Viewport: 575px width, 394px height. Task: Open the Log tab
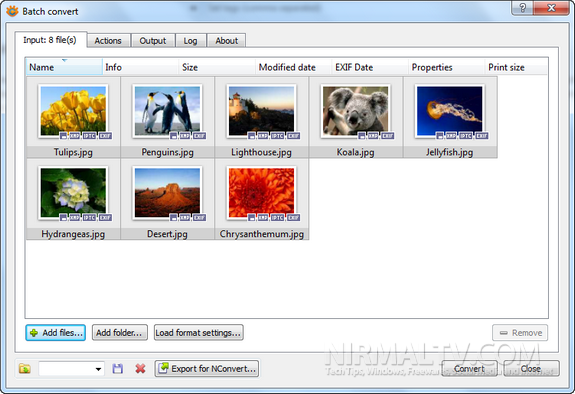click(190, 41)
